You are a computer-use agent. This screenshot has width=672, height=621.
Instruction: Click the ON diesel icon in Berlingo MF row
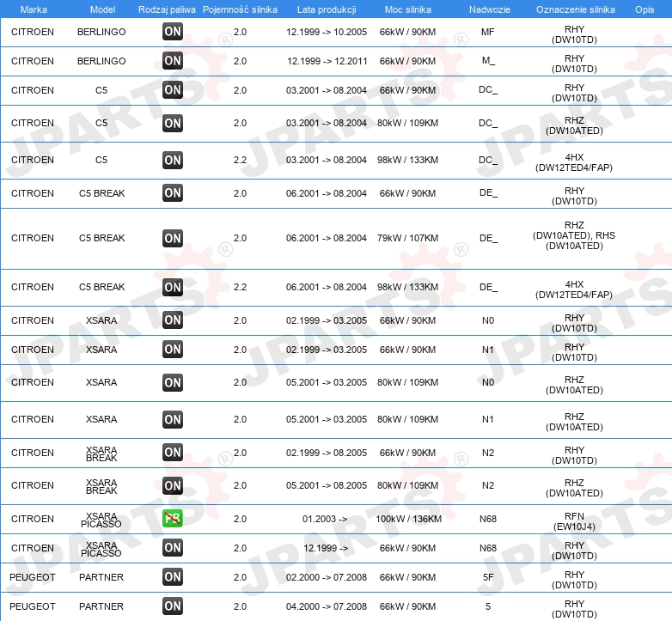[173, 31]
